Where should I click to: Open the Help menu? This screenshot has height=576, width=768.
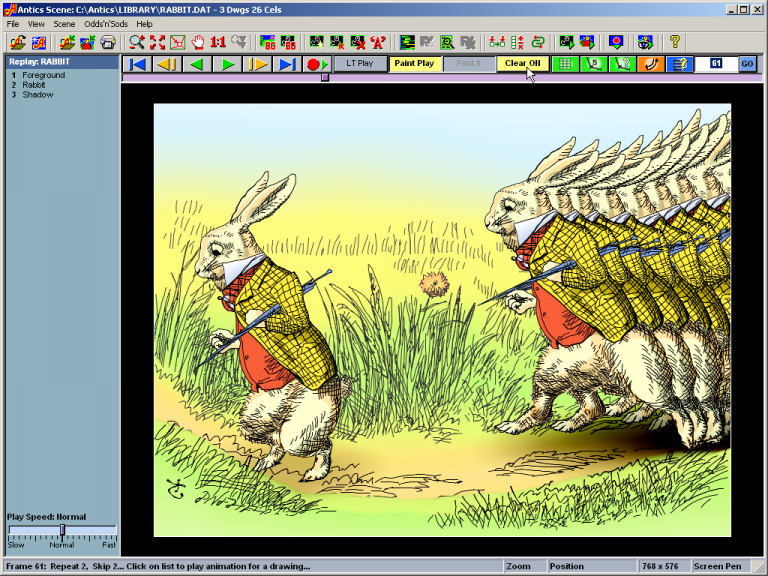(x=144, y=24)
